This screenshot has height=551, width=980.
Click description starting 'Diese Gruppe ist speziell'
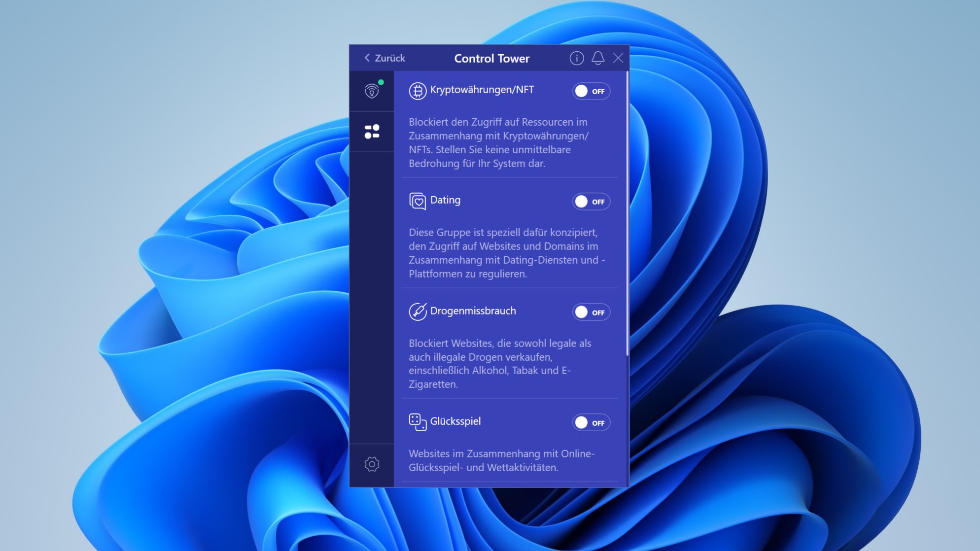click(x=507, y=253)
